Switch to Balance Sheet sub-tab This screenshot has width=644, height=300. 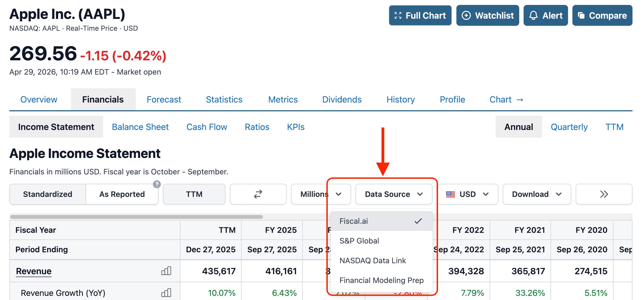click(x=140, y=127)
